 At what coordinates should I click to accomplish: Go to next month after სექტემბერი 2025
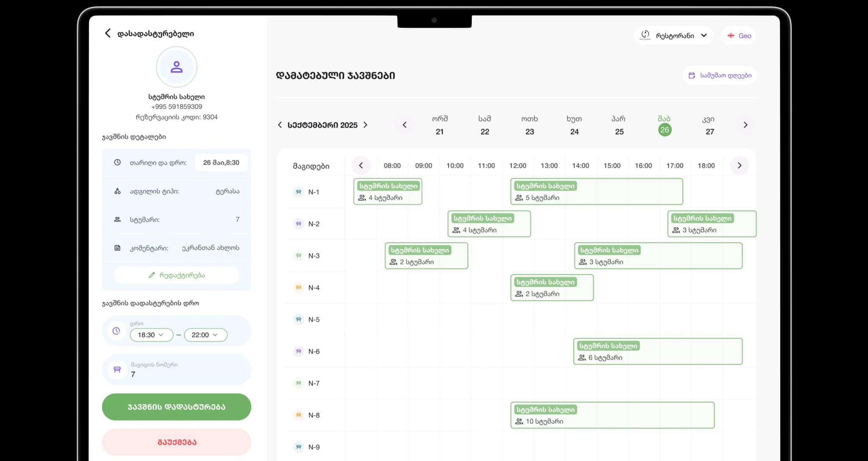tap(365, 125)
